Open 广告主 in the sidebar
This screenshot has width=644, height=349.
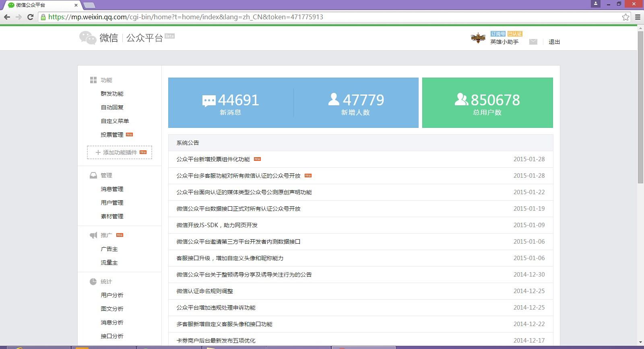click(109, 249)
